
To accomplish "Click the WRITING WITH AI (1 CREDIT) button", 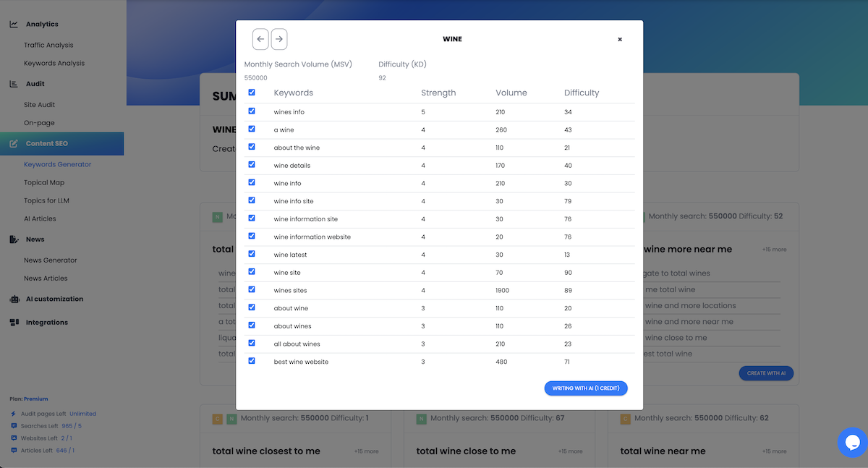I will tap(586, 388).
